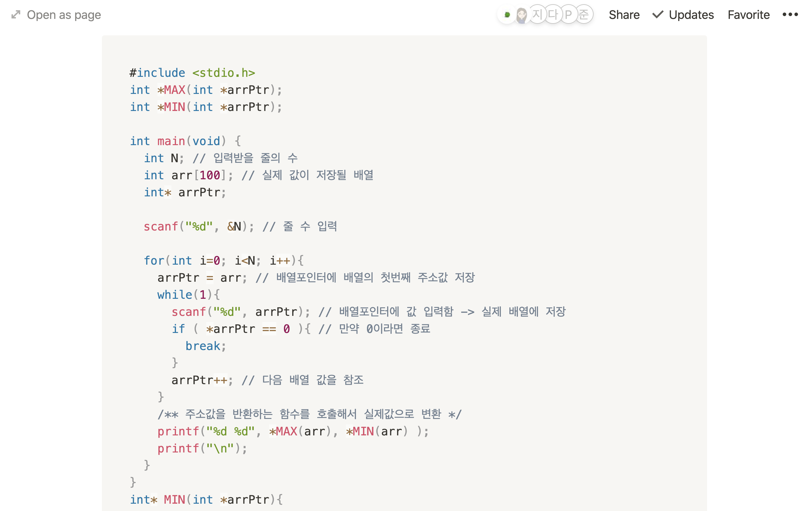Image resolution: width=812 pixels, height=511 pixels.
Task: Click the expand arrows icon beside Open as page
Action: coord(16,15)
